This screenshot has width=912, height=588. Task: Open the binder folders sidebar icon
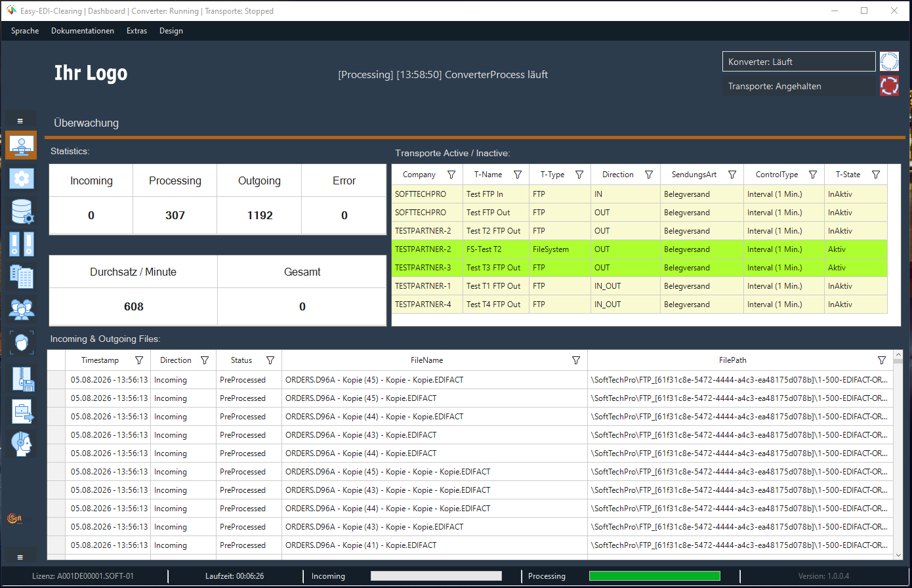tap(21, 243)
